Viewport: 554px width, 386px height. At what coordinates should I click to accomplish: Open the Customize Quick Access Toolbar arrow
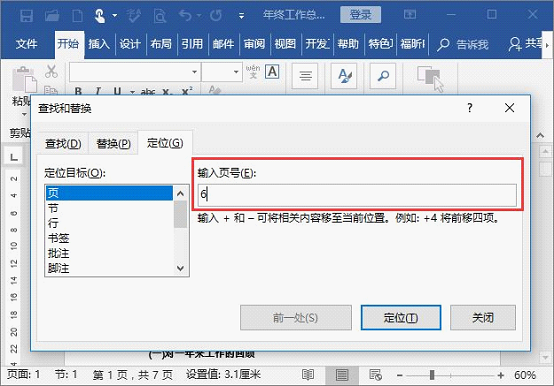242,16
